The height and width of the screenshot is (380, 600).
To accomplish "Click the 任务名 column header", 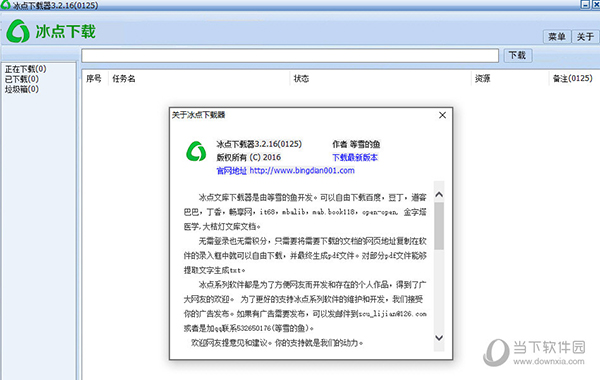I will pyautogui.click(x=124, y=78).
